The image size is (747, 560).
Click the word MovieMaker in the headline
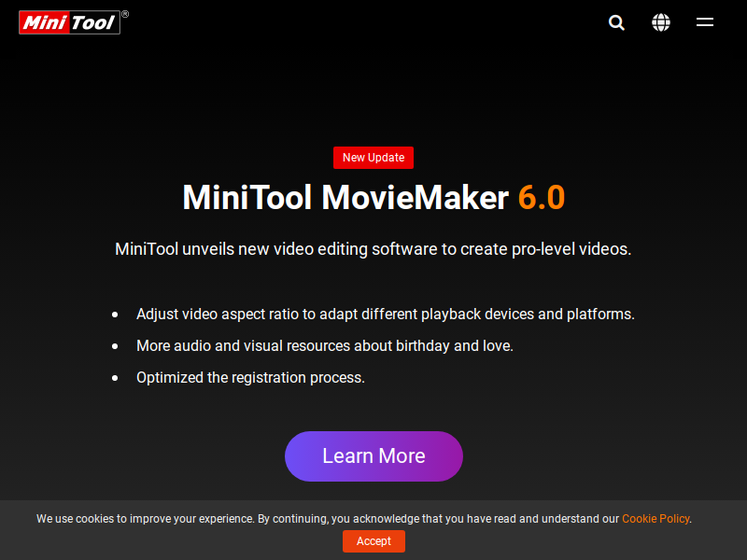tap(415, 197)
